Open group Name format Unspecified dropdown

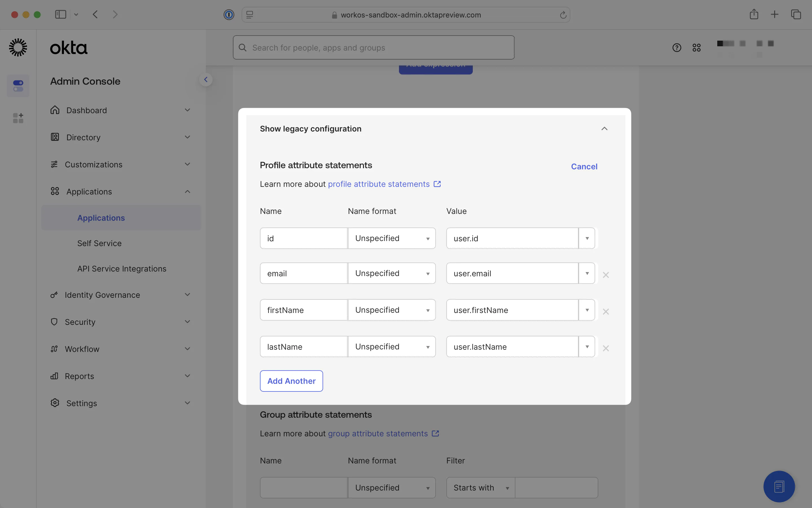[392, 487]
